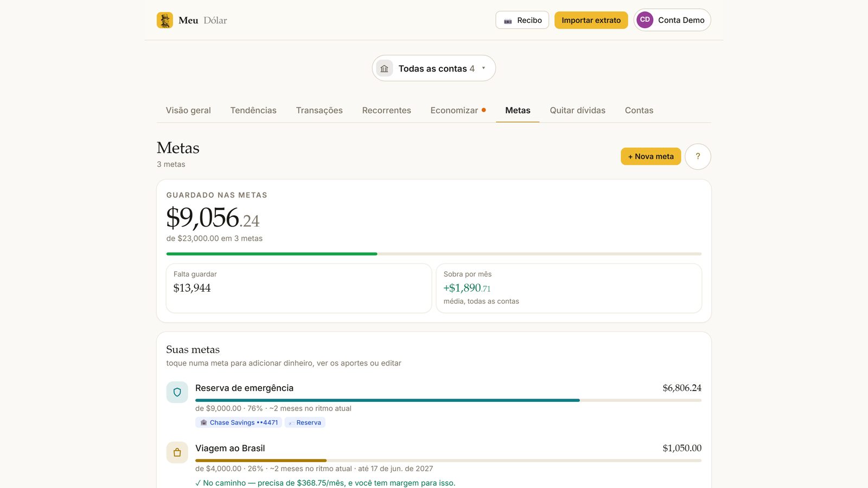Go to the Visão geral tab
This screenshot has width=868, height=488.
(x=188, y=110)
